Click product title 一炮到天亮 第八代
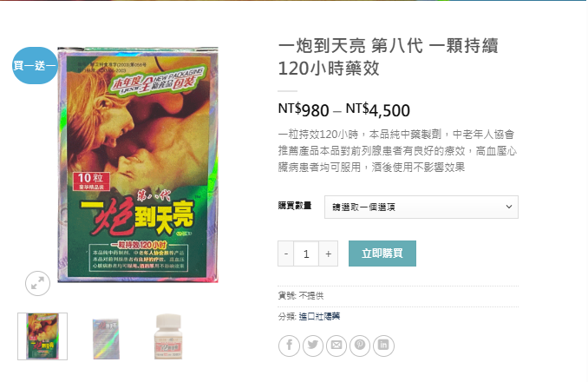588x382 pixels. click(350, 46)
